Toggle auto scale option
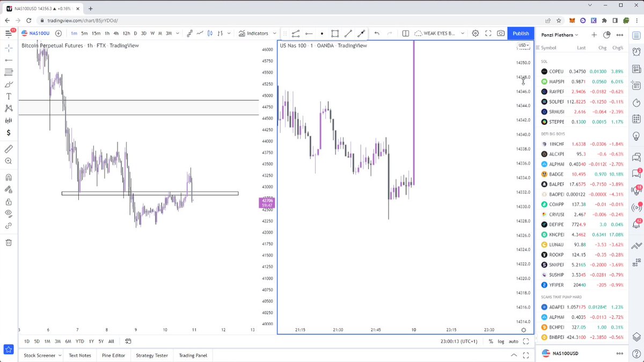This screenshot has width=644, height=362. 514,341
